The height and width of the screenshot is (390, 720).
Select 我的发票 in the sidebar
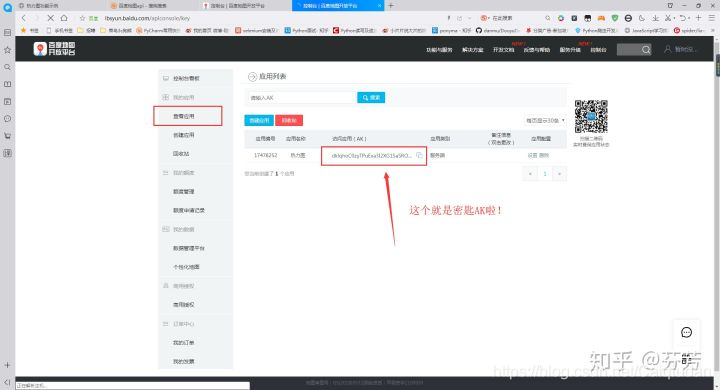coord(184,362)
